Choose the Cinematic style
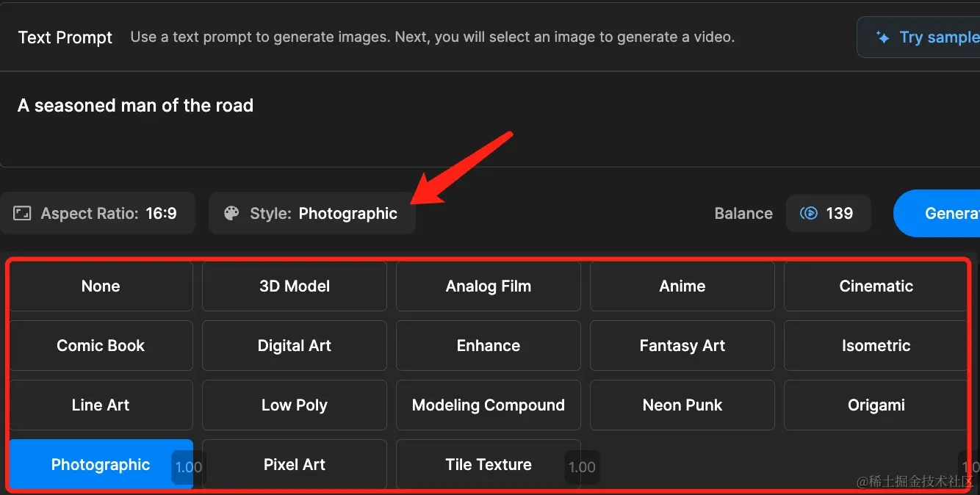This screenshot has width=980, height=495. (876, 286)
